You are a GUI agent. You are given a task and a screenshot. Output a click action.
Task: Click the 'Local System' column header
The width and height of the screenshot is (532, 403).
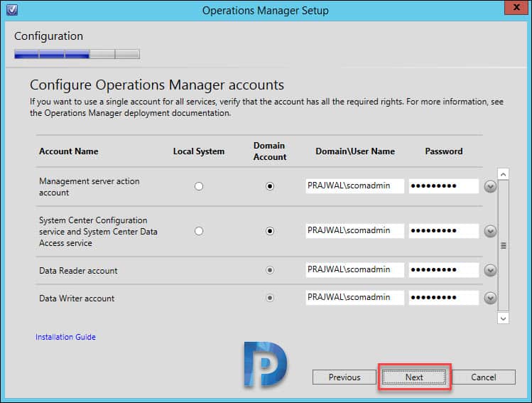click(x=199, y=151)
